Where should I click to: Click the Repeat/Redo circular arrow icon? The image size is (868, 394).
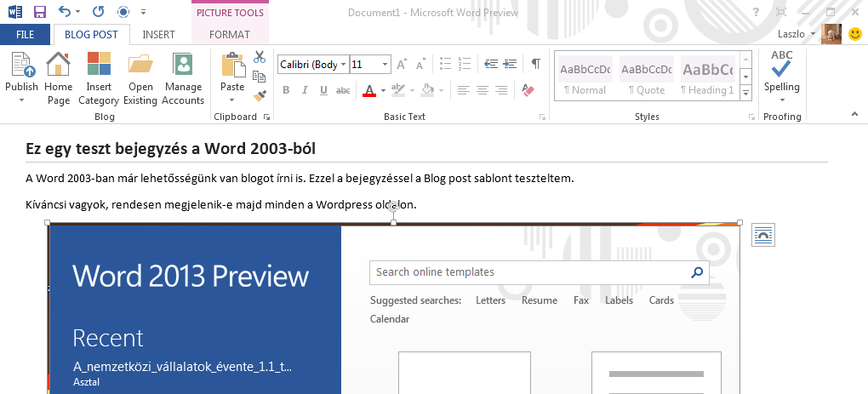pyautogui.click(x=98, y=12)
